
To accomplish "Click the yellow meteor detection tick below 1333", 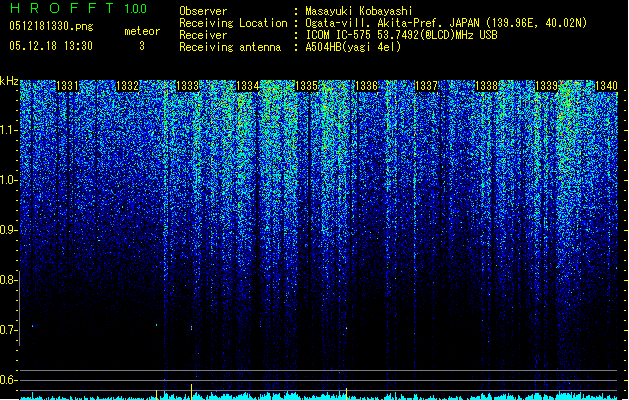I will coord(191,392).
